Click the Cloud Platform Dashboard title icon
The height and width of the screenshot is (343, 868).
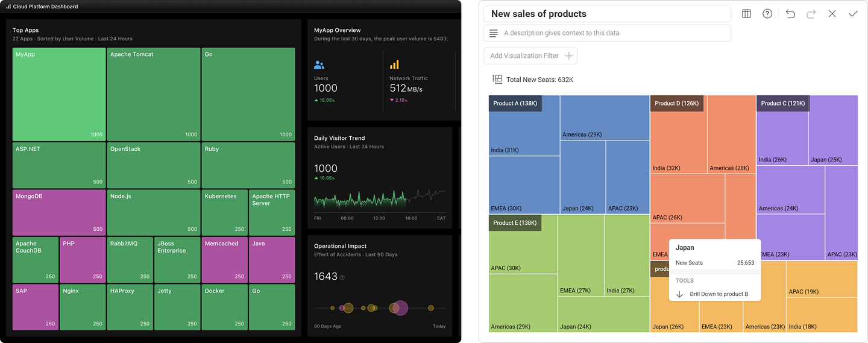coord(8,7)
